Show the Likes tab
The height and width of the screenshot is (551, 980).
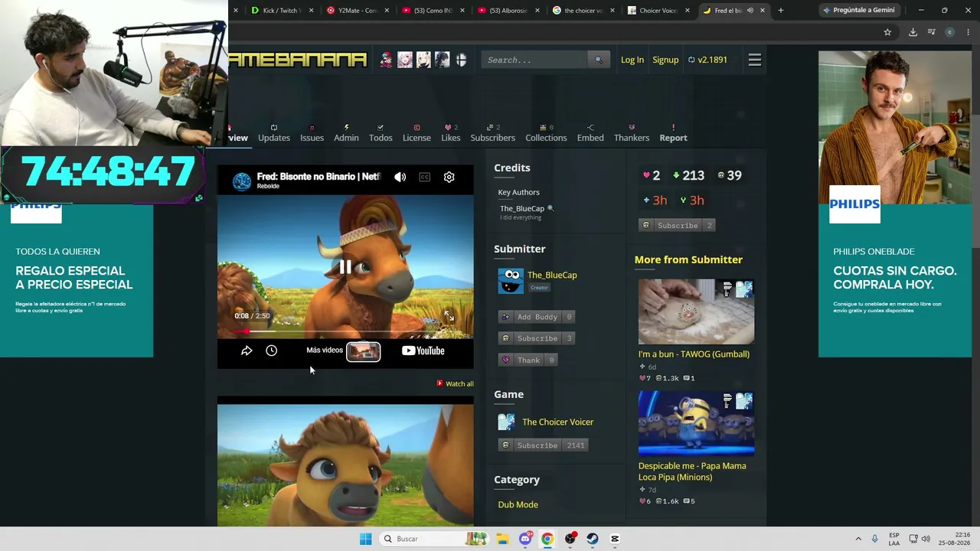tap(451, 133)
